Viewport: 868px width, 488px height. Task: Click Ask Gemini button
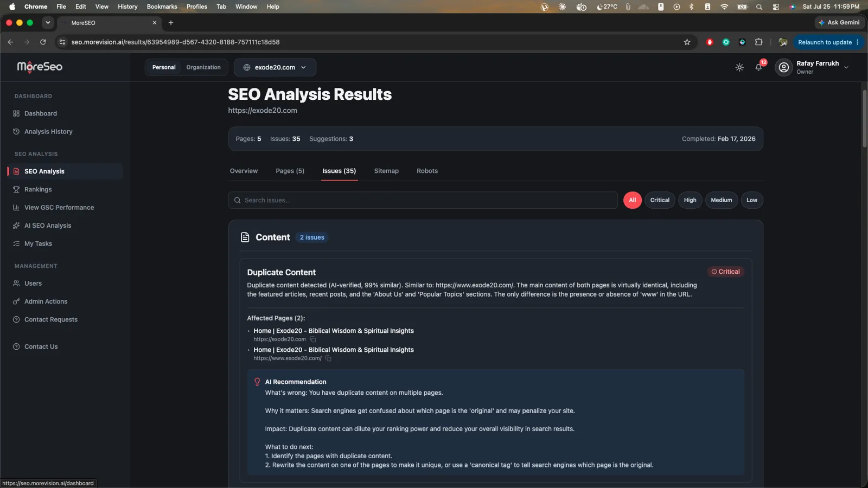839,23
